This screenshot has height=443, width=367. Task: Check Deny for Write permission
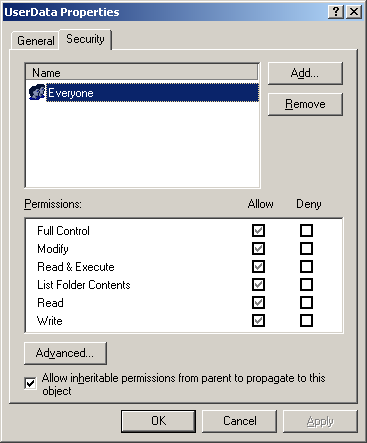pos(306,320)
